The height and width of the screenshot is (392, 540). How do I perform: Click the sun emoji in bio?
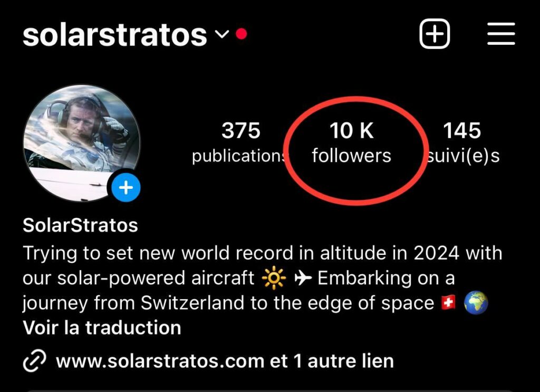pyautogui.click(x=274, y=279)
